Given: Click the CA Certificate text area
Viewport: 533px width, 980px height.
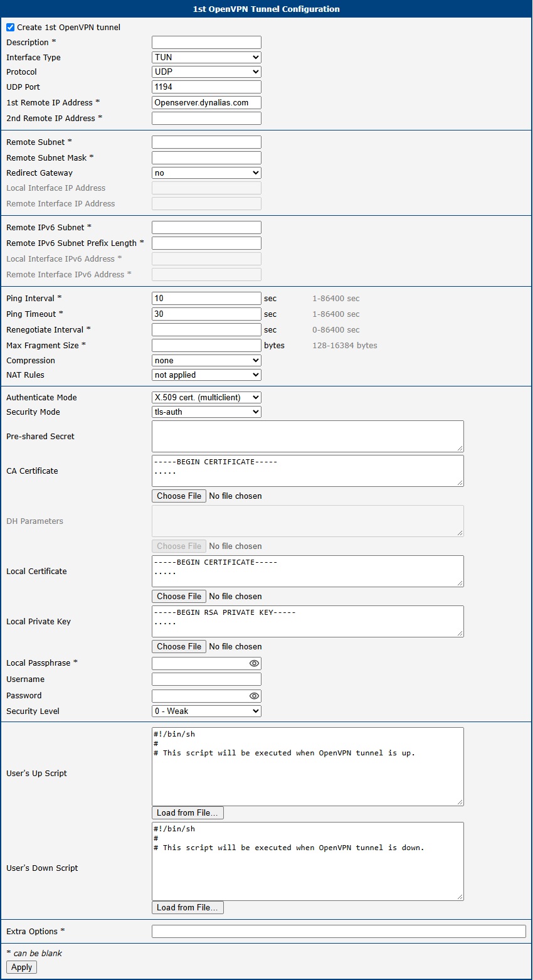Looking at the screenshot, I should point(308,471).
